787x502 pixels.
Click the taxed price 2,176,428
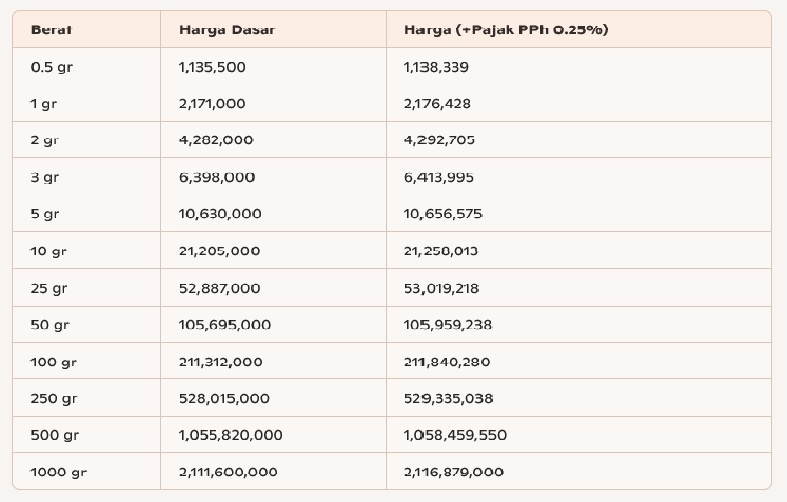click(437, 104)
